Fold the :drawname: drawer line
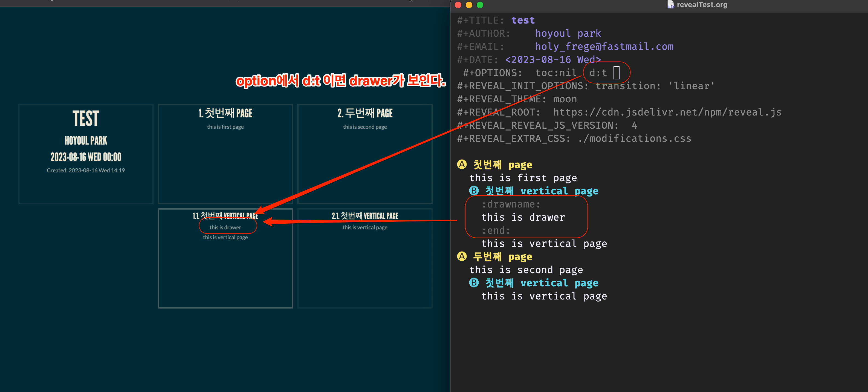The width and height of the screenshot is (868, 392). click(511, 204)
